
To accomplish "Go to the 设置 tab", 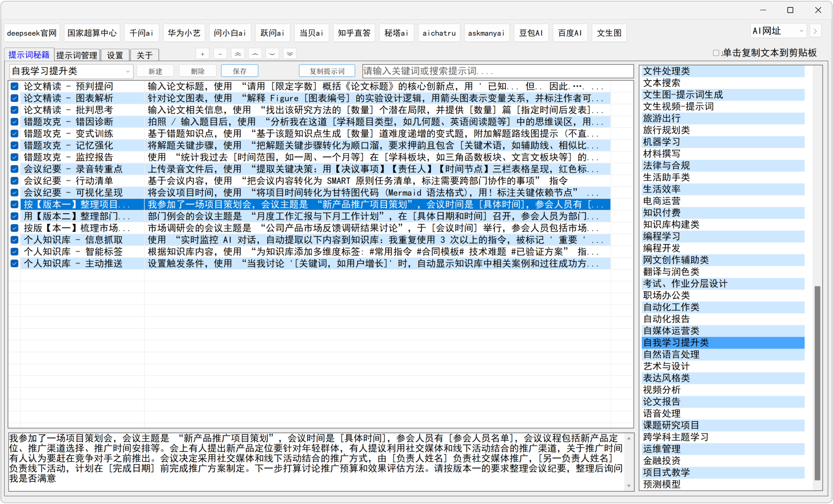I will pos(115,55).
